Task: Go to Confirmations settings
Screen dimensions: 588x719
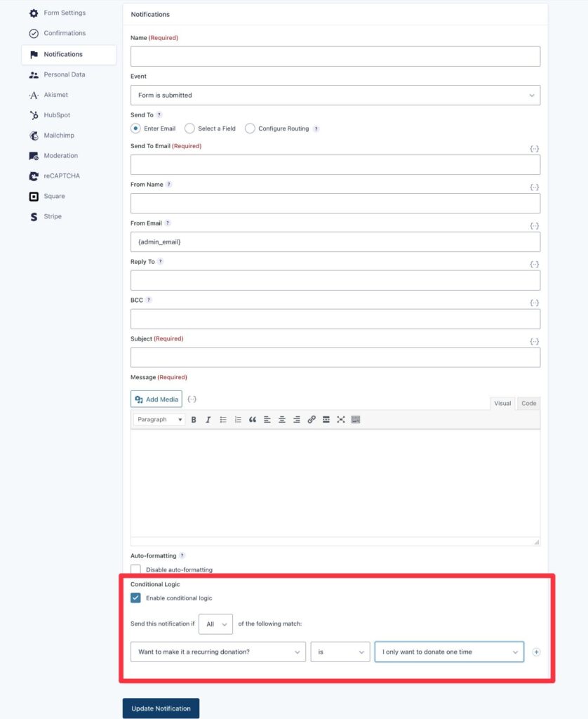Action: [x=58, y=33]
